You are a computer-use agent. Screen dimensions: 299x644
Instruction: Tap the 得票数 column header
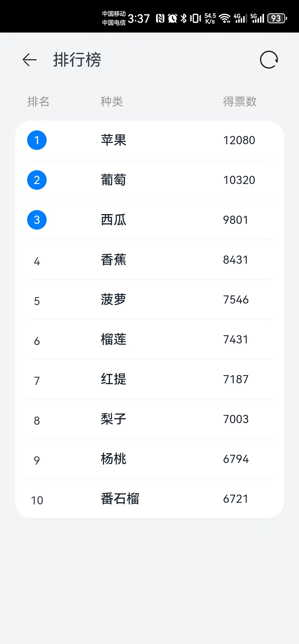(x=240, y=102)
